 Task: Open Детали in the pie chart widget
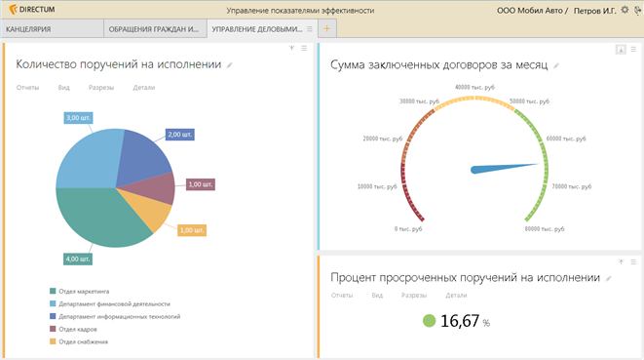coord(144,87)
